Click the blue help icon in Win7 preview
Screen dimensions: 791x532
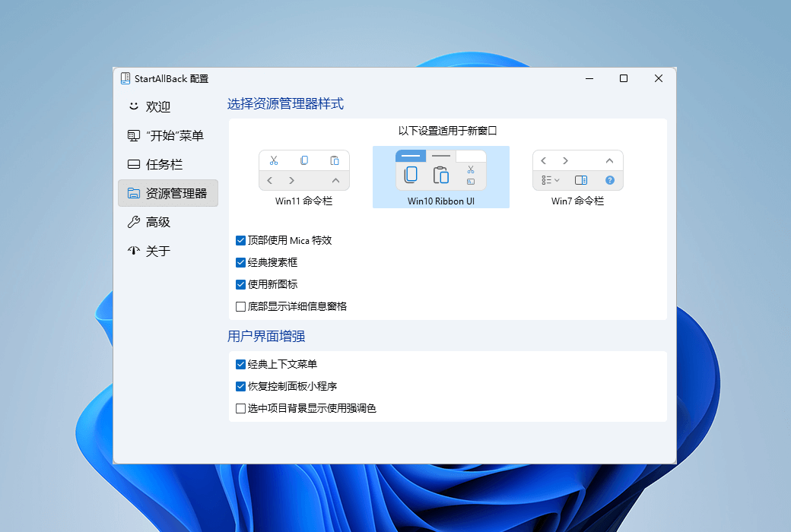click(x=609, y=179)
